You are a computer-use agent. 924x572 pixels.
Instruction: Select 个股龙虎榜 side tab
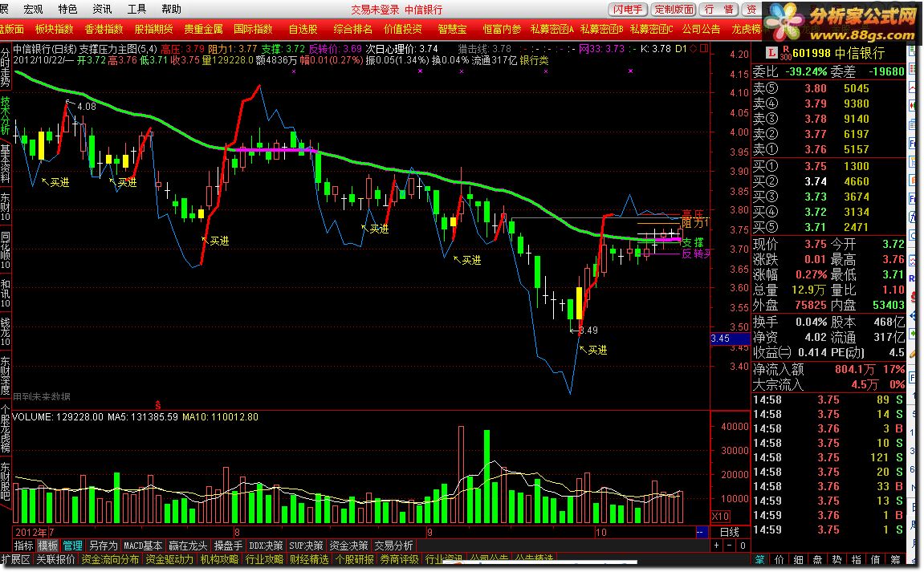6,428
